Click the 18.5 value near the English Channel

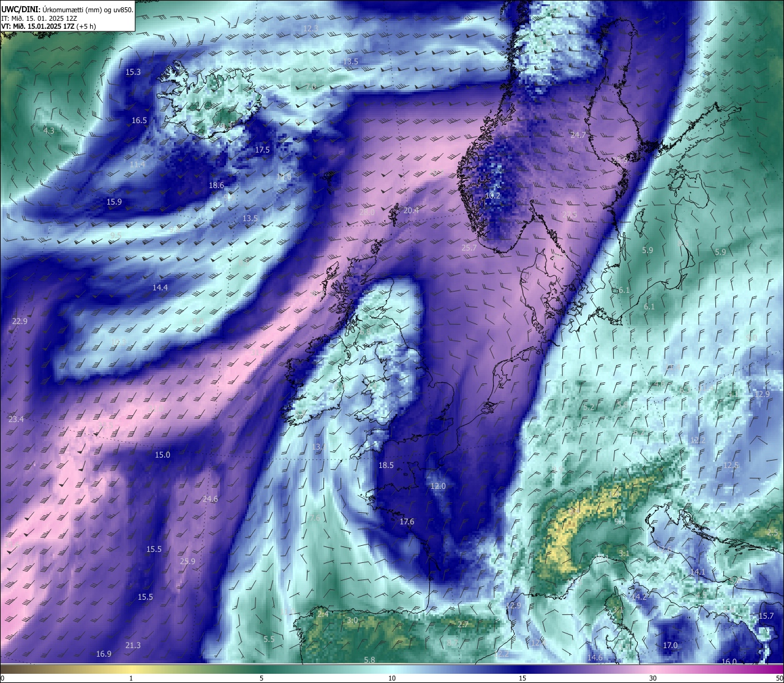click(386, 466)
